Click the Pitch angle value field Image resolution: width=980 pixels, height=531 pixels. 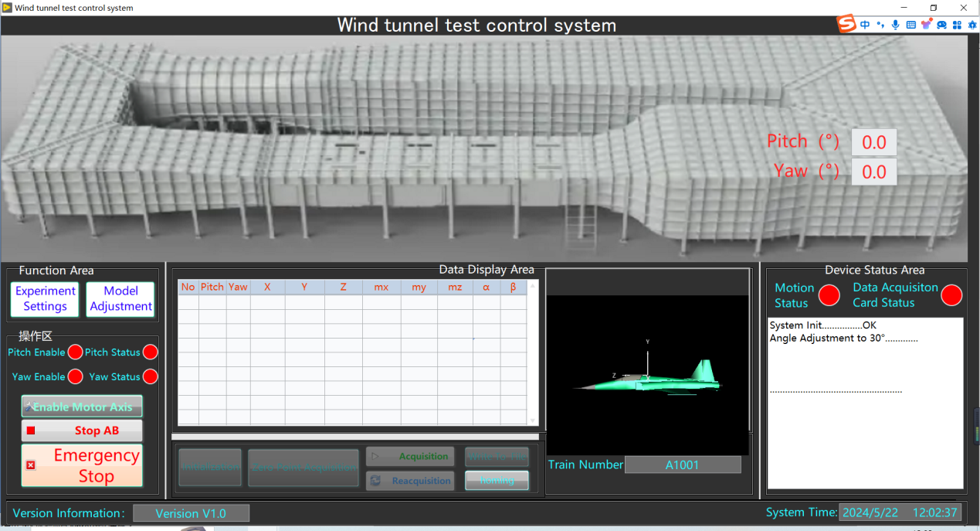[x=873, y=143]
